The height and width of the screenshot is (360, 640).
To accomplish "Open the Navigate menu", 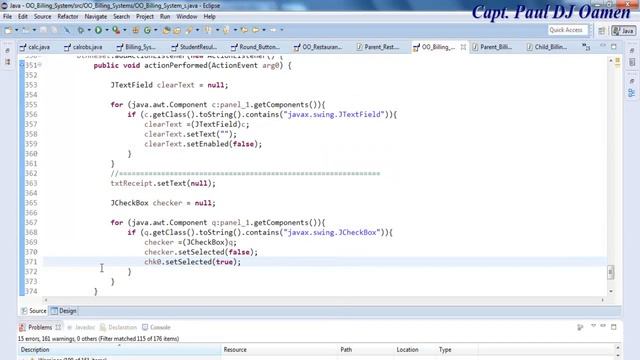I will tap(96, 17).
